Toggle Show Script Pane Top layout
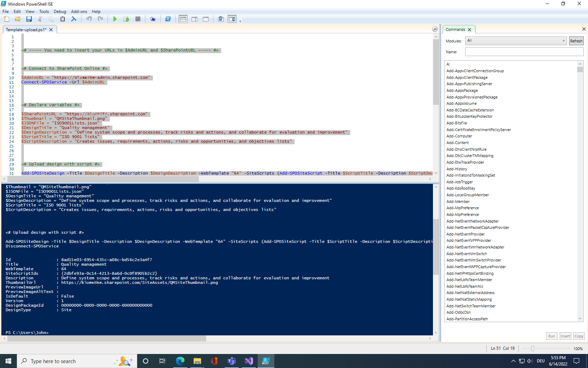Screen dimensions: 588x368 coord(183,19)
